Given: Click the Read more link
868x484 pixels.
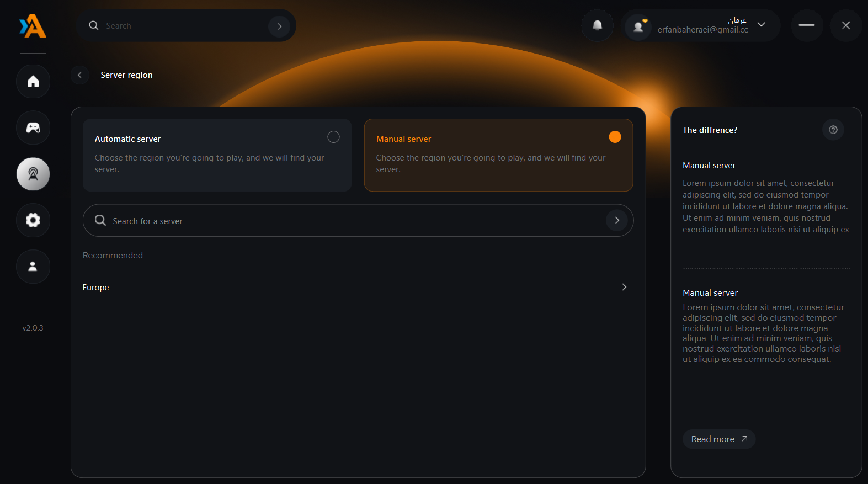Looking at the screenshot, I should 719,439.
